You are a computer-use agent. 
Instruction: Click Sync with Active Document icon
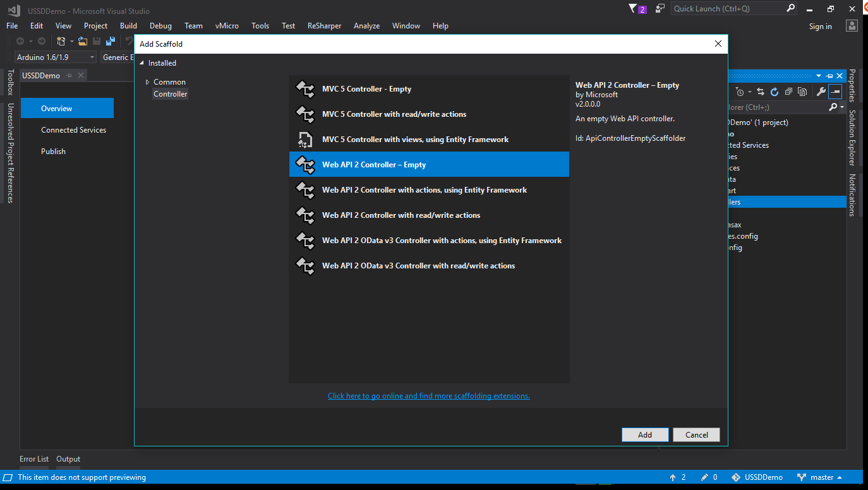click(761, 92)
